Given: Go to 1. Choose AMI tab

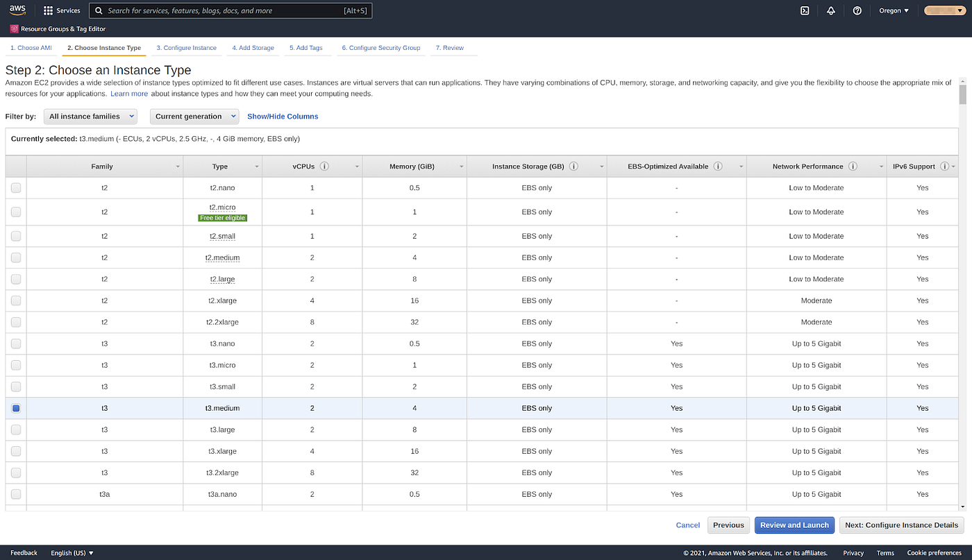Looking at the screenshot, I should point(31,48).
